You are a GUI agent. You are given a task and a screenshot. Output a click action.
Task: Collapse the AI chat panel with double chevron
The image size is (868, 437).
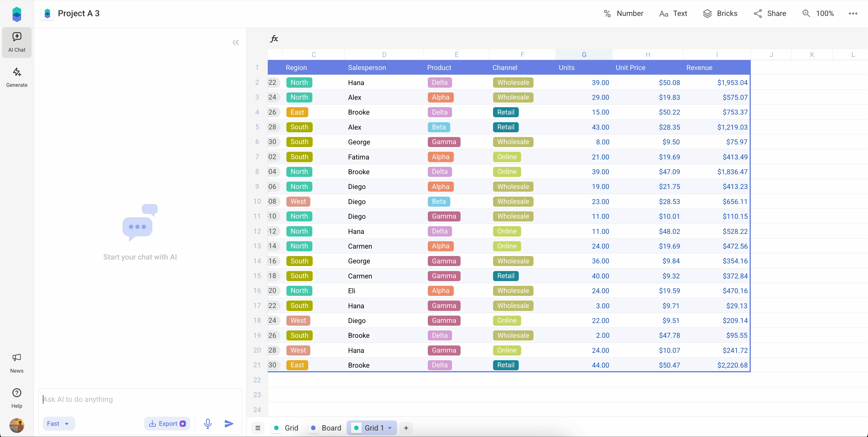[236, 43]
